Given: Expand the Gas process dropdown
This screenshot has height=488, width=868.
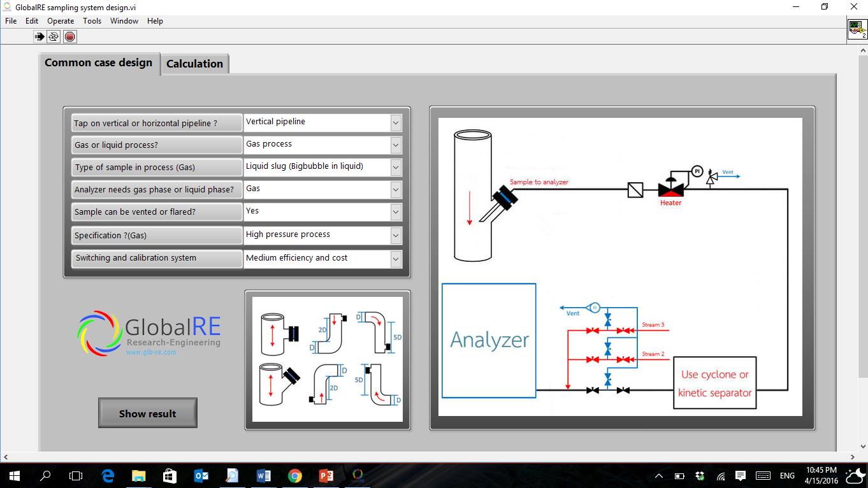Looking at the screenshot, I should pos(396,145).
